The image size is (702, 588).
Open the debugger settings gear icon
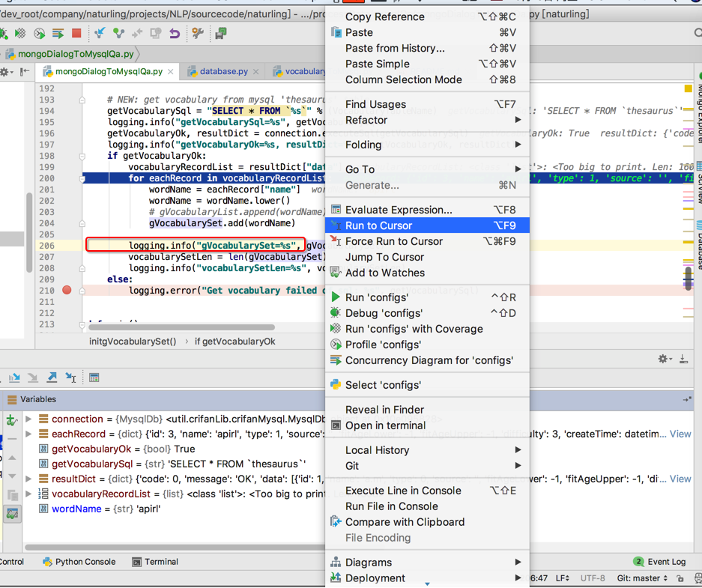[663, 358]
